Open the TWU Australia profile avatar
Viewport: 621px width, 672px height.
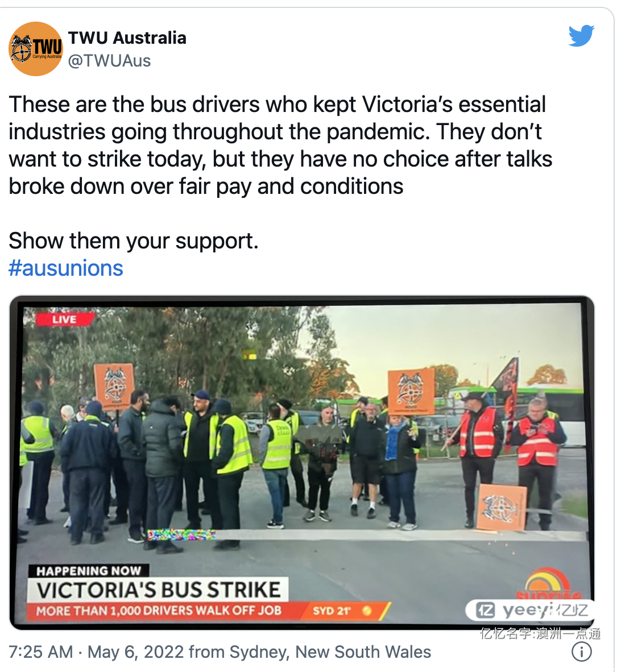pos(36,48)
